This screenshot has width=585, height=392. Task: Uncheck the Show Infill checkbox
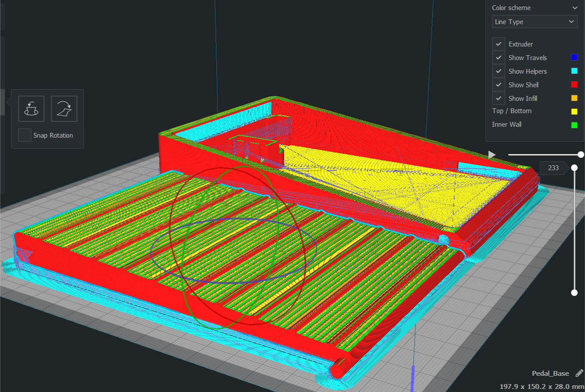(499, 98)
